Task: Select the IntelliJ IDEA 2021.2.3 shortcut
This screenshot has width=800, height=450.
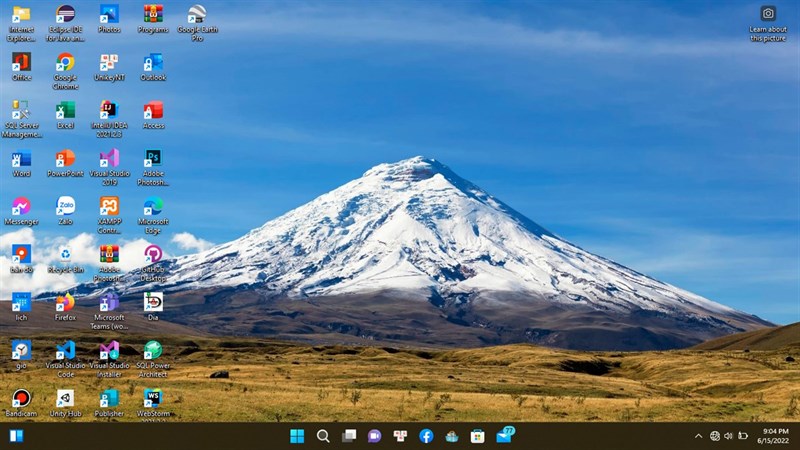Action: click(x=109, y=119)
